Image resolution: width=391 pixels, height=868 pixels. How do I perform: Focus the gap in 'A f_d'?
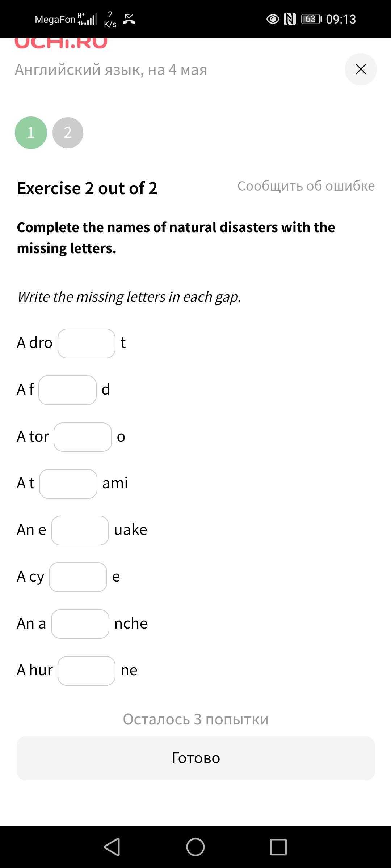click(68, 390)
